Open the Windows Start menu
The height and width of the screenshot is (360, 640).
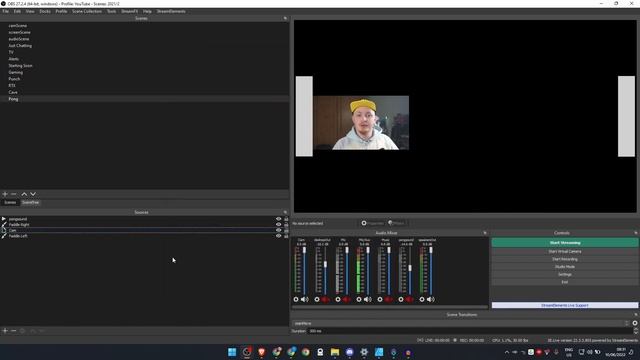click(x=232, y=352)
